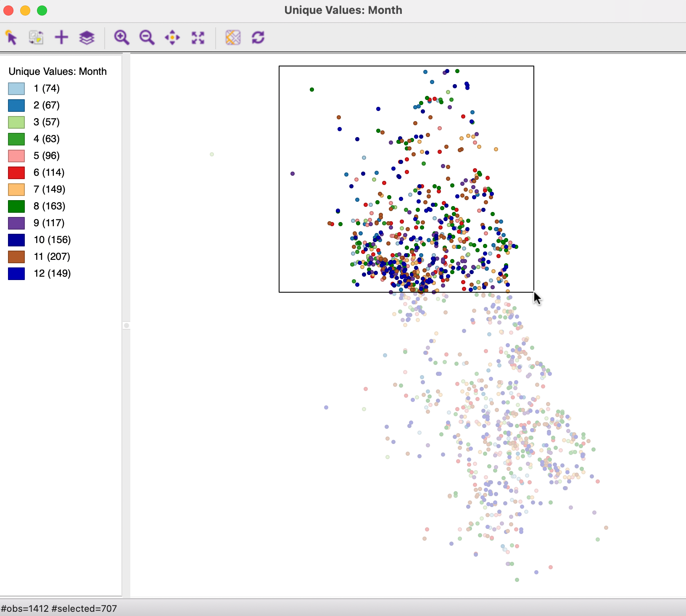Click the color swatch for month 2
This screenshot has width=686, height=616.
(16, 106)
